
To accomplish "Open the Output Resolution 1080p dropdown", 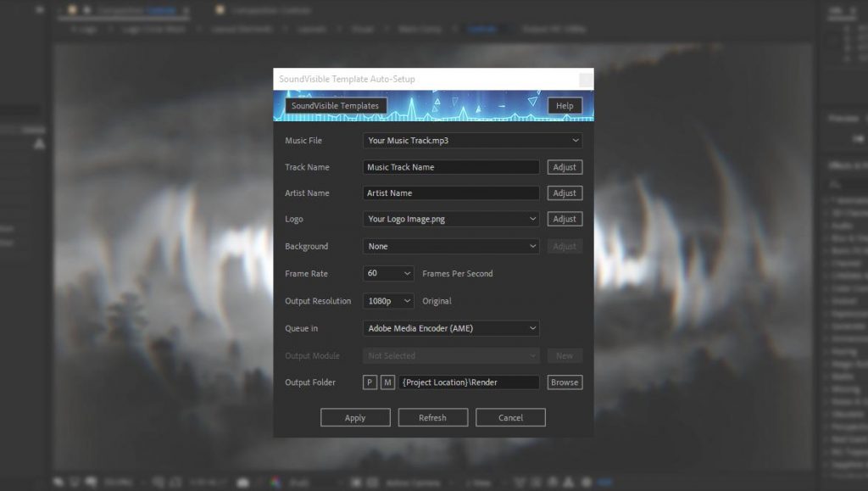I will [388, 301].
